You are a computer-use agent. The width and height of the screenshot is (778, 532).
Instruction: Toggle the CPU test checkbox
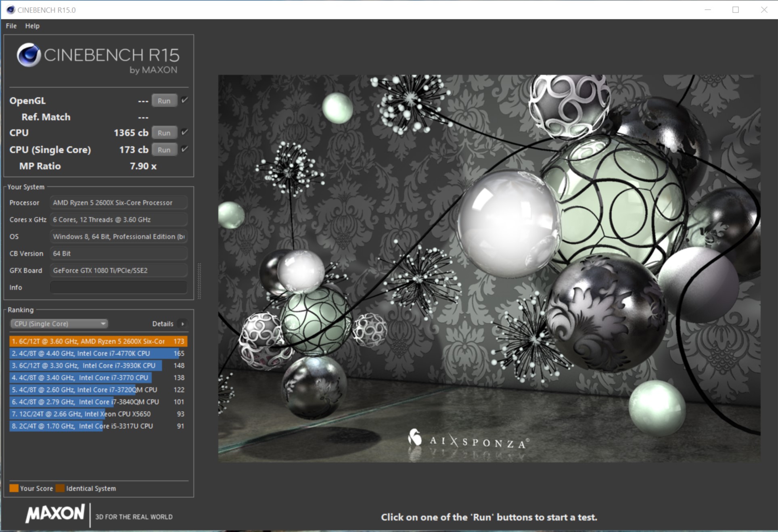(x=185, y=132)
